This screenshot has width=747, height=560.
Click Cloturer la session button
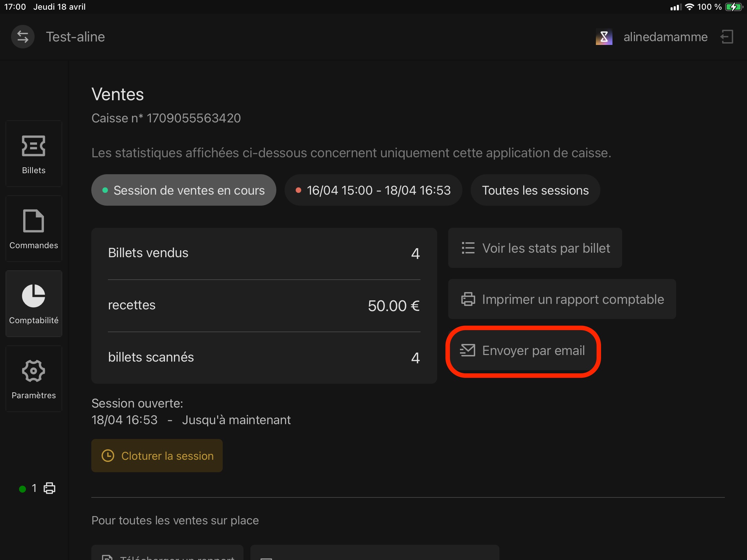[x=157, y=456]
